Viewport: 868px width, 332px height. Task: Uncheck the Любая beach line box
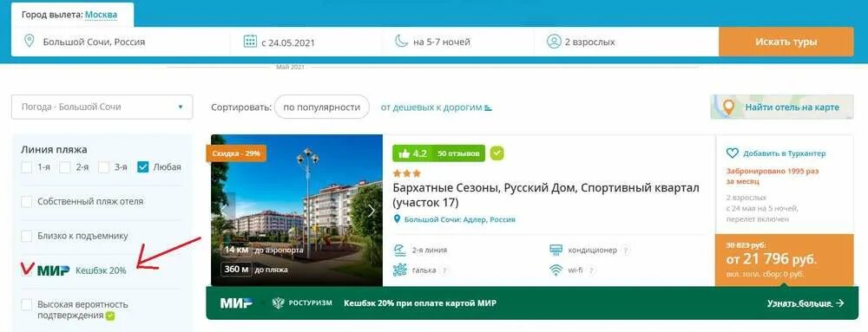pos(143,166)
